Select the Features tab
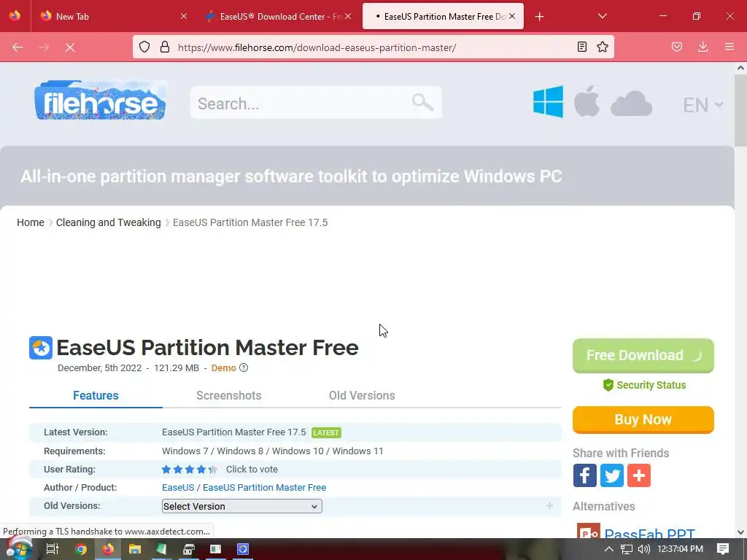This screenshot has height=560, width=747. tap(96, 396)
